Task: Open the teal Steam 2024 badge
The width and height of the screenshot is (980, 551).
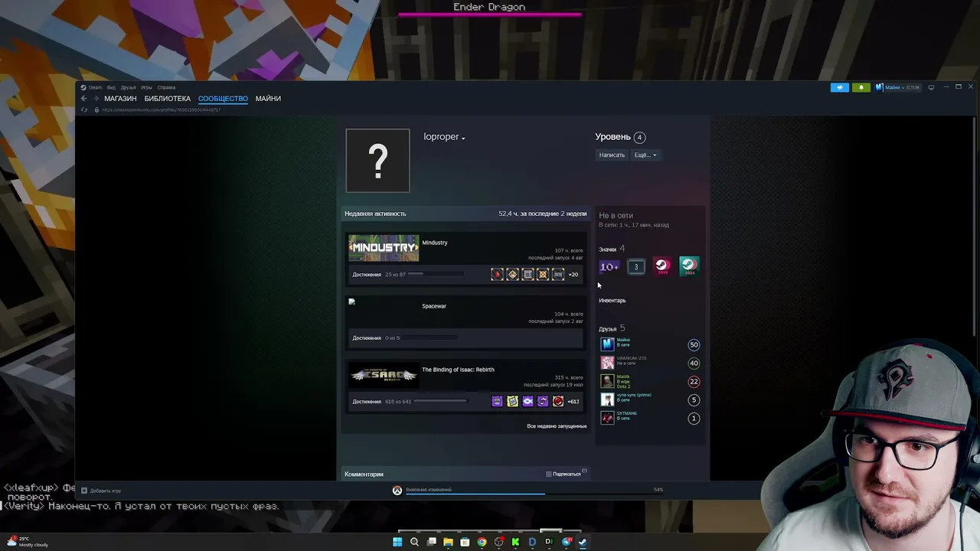Action: coord(689,266)
